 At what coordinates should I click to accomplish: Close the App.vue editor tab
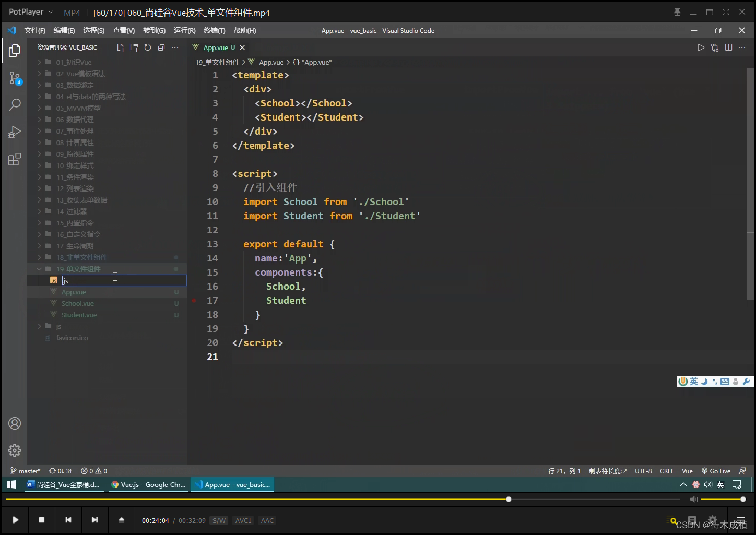(x=242, y=47)
